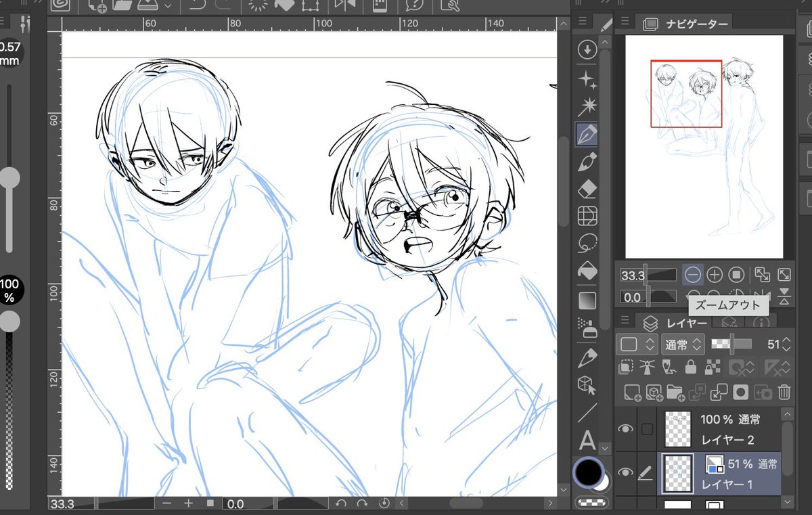The height and width of the screenshot is (515, 812).
Task: Tick the checkbox beside レイヤー 2
Action: pos(647,428)
